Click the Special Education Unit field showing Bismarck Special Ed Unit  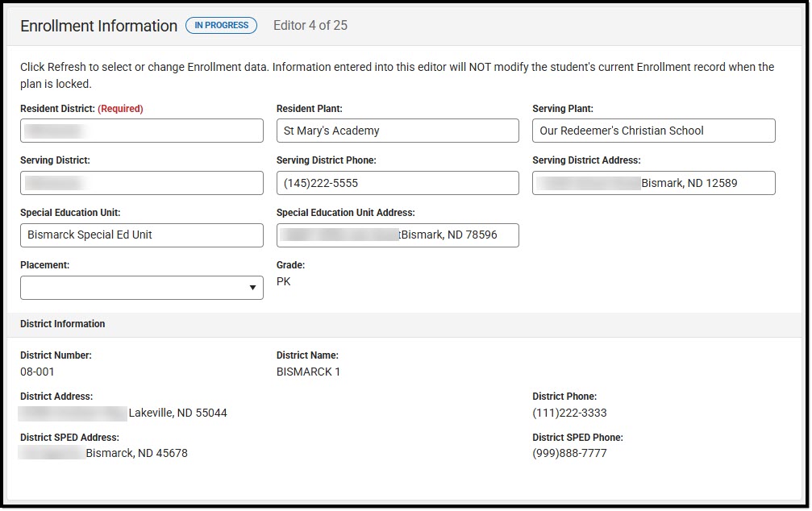pos(141,235)
